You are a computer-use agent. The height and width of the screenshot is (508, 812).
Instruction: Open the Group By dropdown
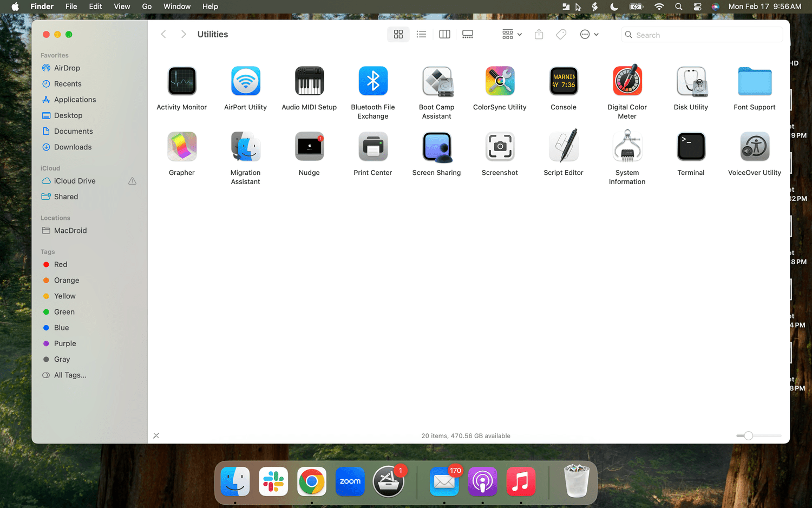coord(512,35)
